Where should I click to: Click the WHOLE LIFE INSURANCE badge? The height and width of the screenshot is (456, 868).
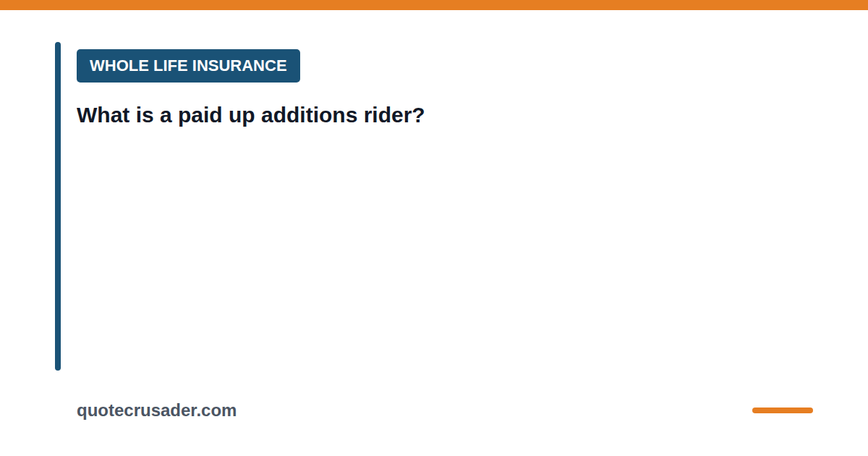[x=188, y=66]
